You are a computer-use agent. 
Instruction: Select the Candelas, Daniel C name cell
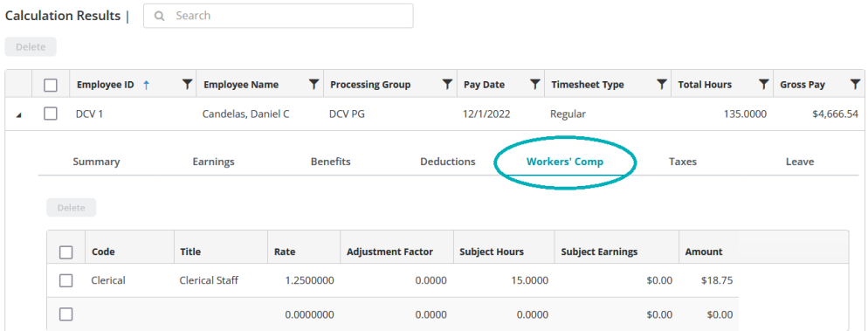pos(245,114)
